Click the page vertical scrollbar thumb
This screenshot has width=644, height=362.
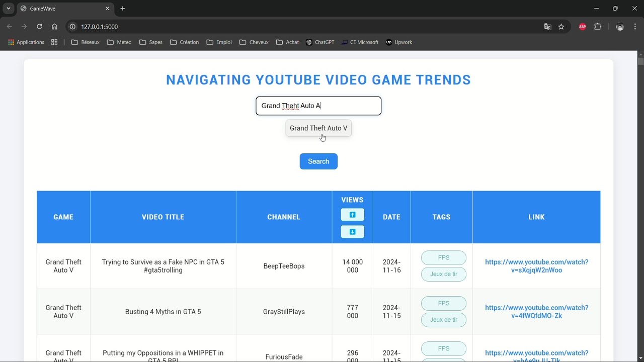[640, 61]
